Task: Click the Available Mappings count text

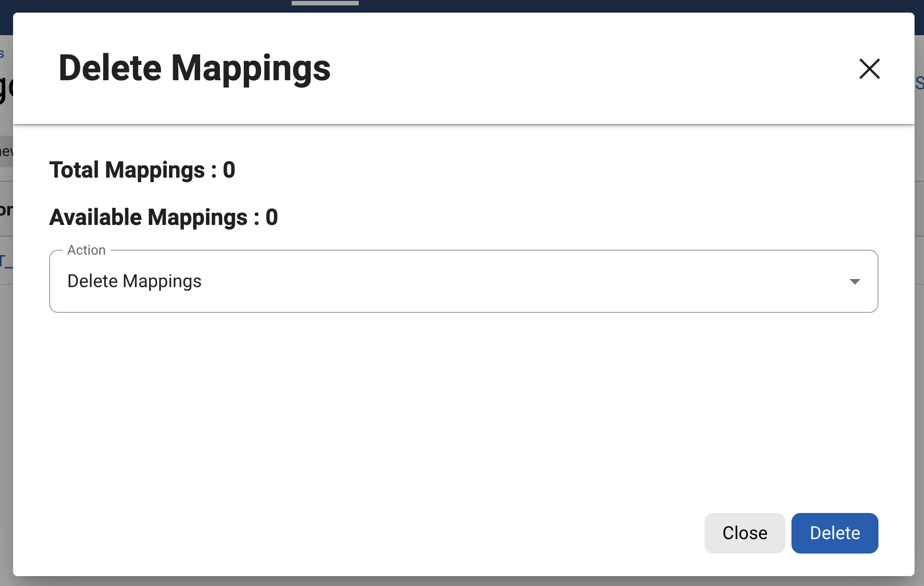Action: coord(164,217)
